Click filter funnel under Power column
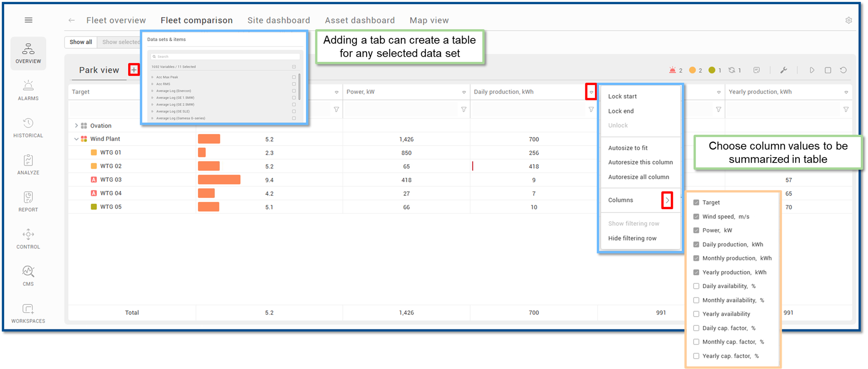 464,109
